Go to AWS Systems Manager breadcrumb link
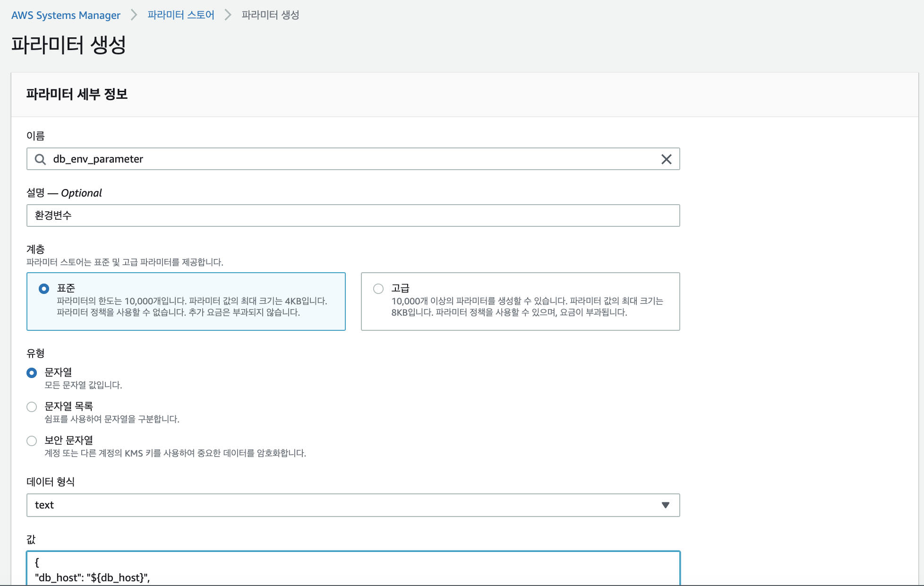The image size is (924, 586). (66, 15)
